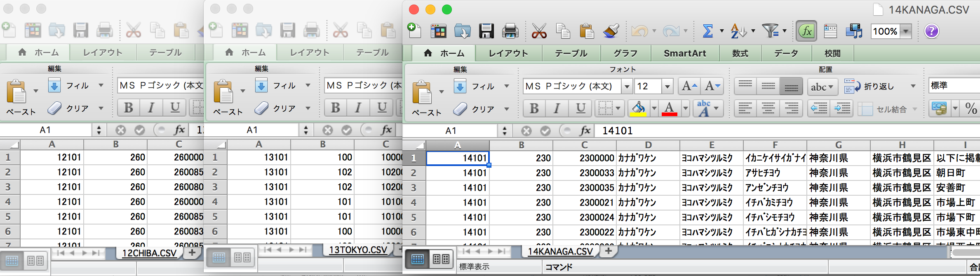
Task: Open the 数式 ribbon tab
Action: pyautogui.click(x=740, y=54)
